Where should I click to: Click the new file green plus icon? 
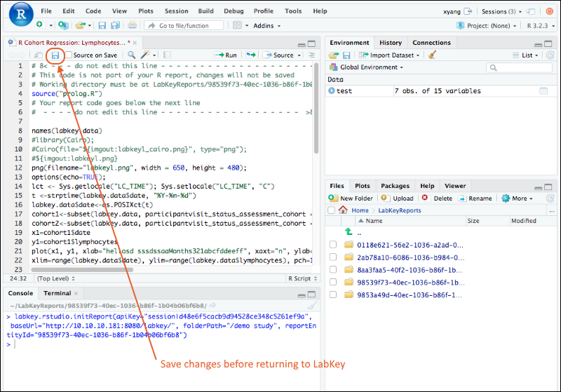pyautogui.click(x=39, y=25)
